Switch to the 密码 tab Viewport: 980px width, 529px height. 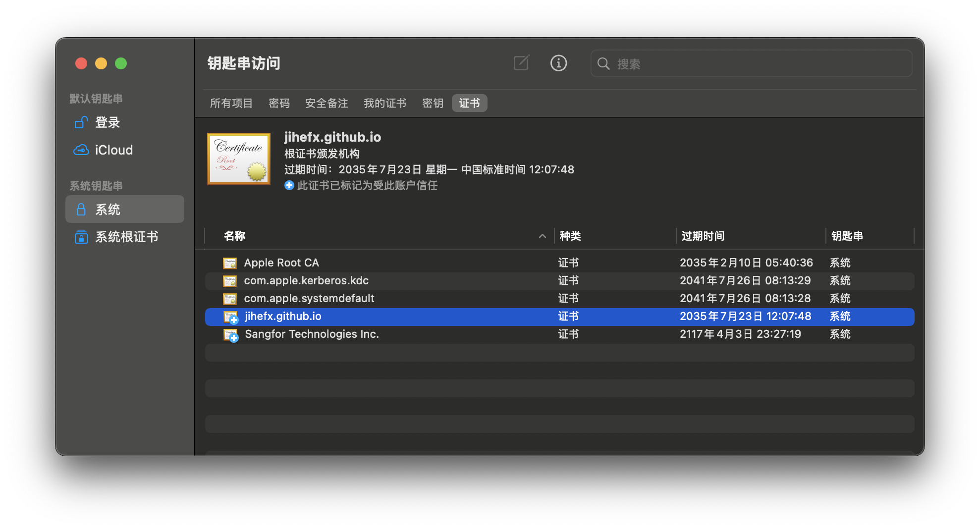pos(279,104)
